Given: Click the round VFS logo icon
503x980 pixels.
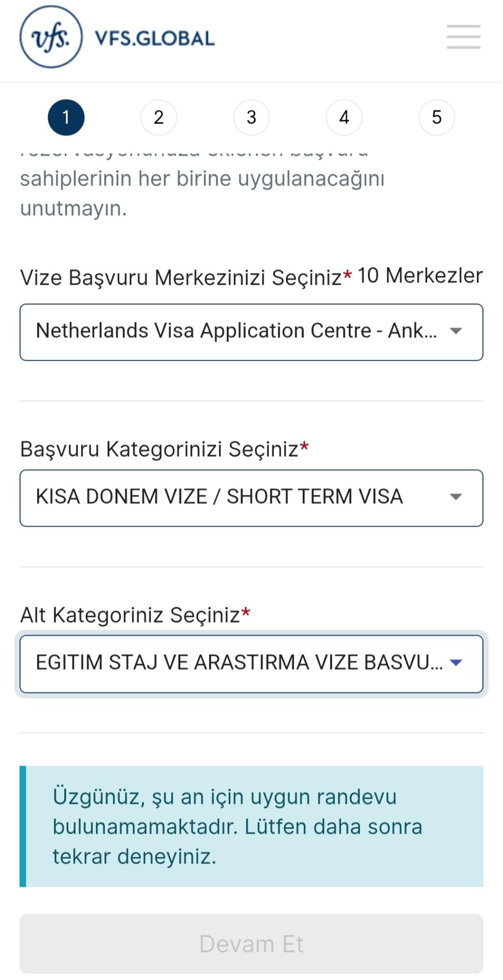Looking at the screenshot, I should point(51,37).
